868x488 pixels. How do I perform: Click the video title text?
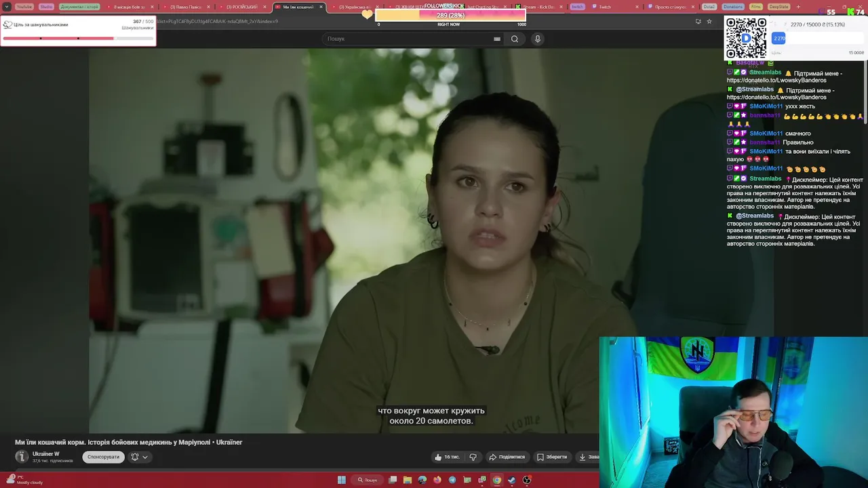[x=129, y=442]
